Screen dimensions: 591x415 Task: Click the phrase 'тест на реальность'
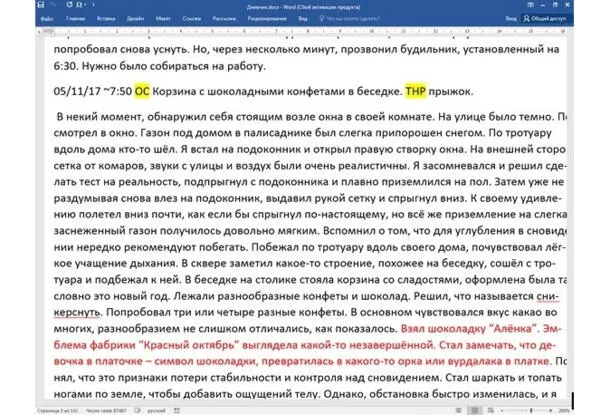pos(130,182)
